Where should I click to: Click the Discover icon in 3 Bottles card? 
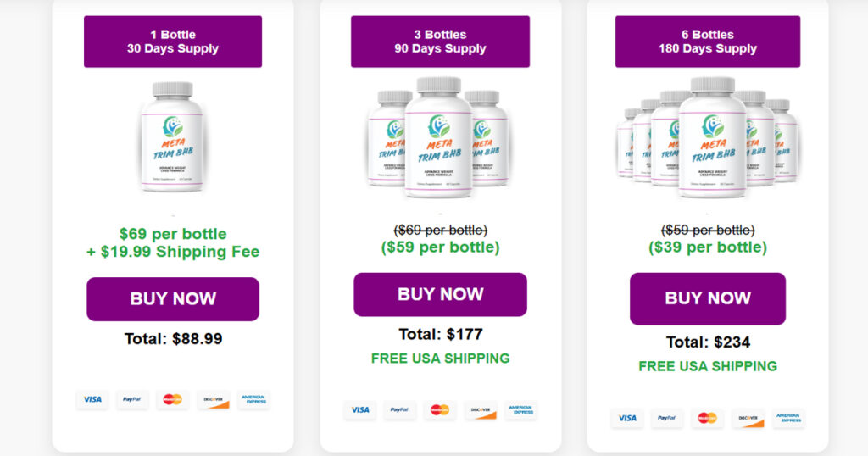[x=481, y=410]
